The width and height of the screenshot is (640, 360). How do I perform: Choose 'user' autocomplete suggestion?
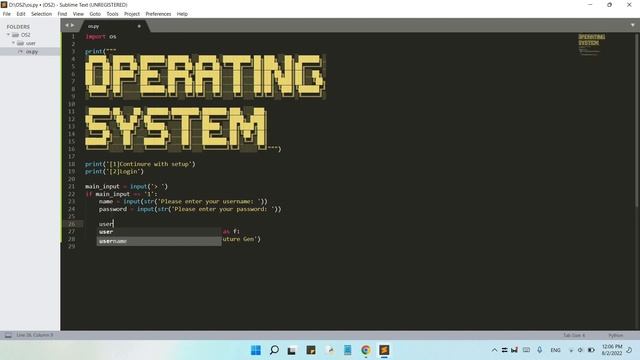[159, 231]
